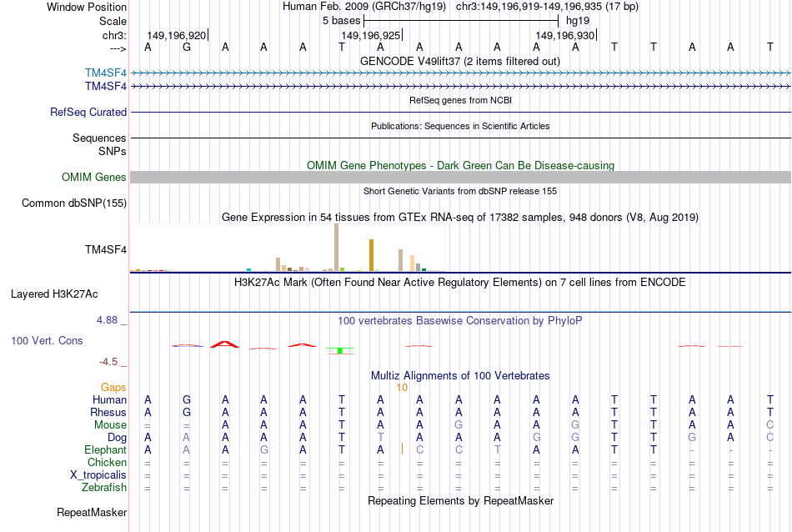Viewport: 792px width, 532px height.
Task: Click the lower dark-blue TM4SF4 gene label
Action: point(106,87)
